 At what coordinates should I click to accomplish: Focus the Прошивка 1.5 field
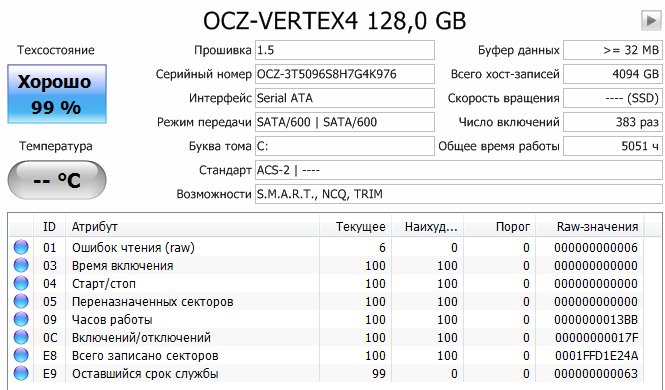pyautogui.click(x=345, y=50)
